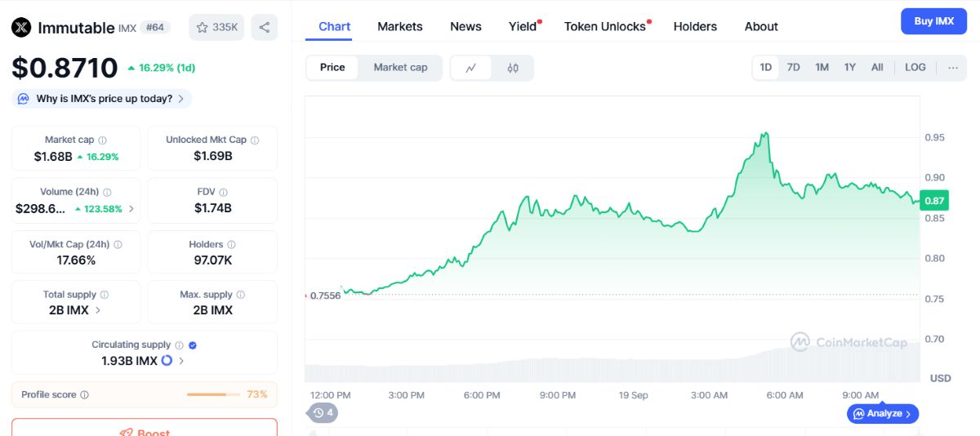Click Total supply info icon

point(105,295)
